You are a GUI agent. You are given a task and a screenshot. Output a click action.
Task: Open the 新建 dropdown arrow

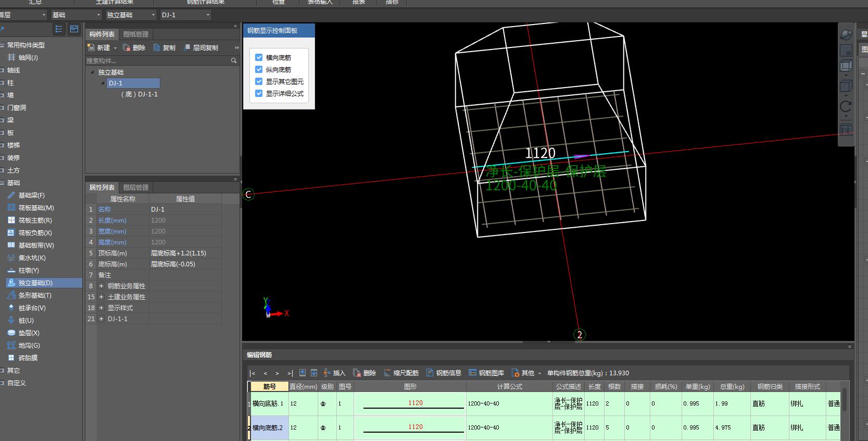point(116,48)
